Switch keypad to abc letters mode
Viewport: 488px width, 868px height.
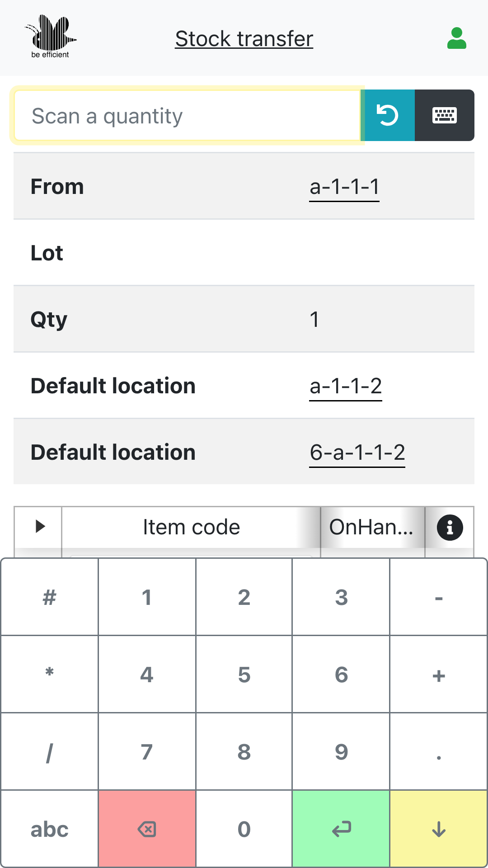(49, 829)
